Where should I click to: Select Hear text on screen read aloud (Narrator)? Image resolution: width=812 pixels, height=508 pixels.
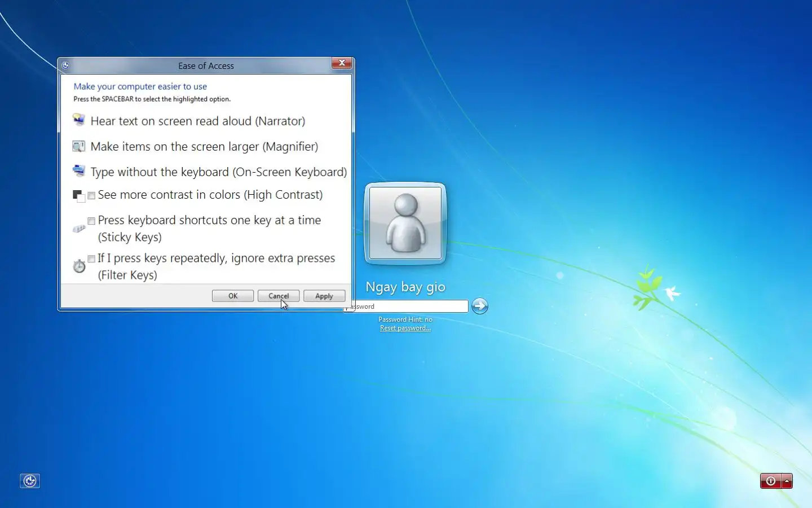click(x=198, y=121)
